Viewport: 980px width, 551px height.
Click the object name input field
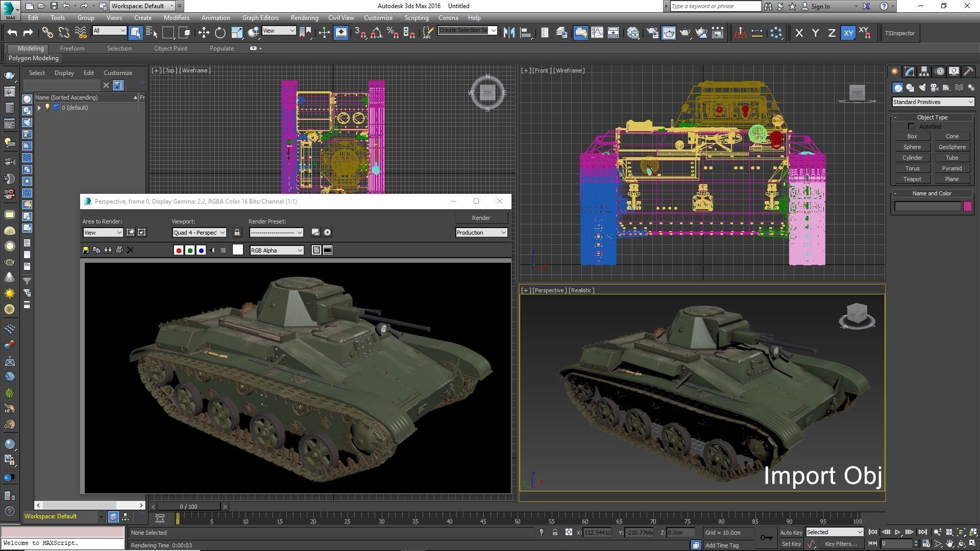927,206
